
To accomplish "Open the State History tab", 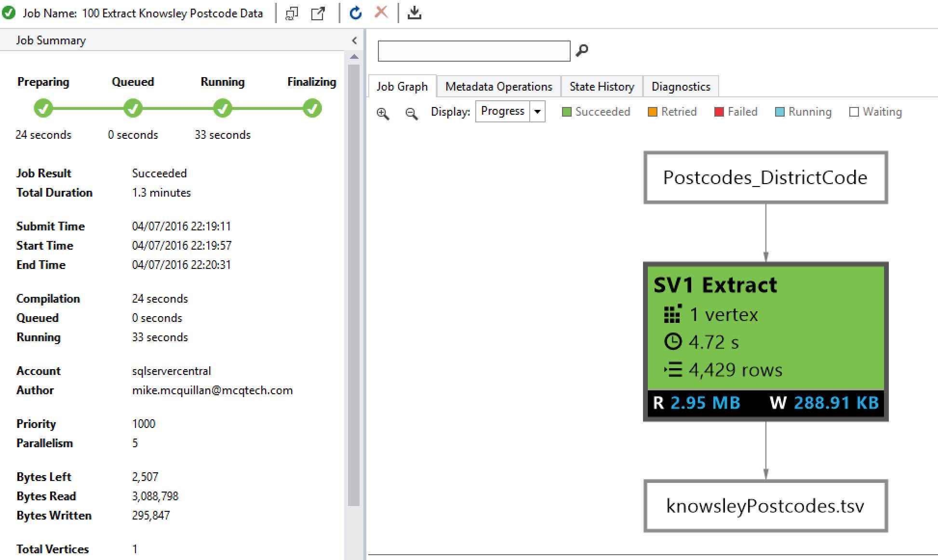I will click(601, 87).
